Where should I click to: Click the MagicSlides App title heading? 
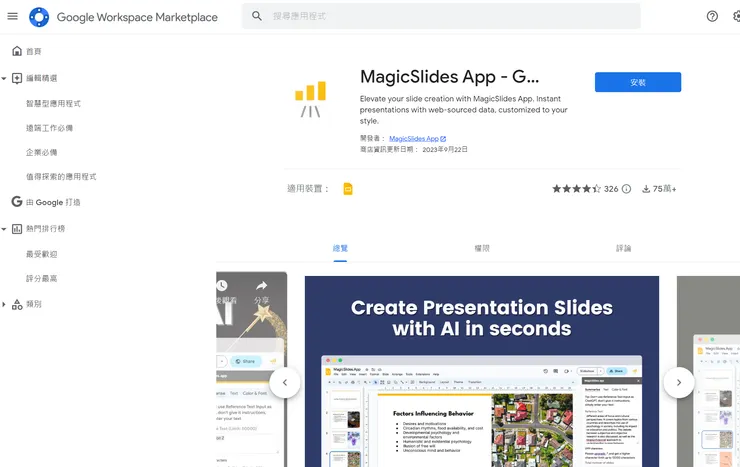point(449,76)
